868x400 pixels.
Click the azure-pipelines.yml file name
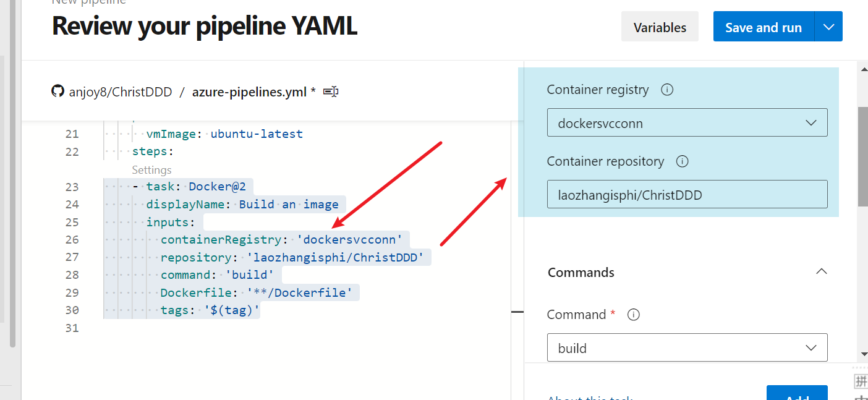249,91
